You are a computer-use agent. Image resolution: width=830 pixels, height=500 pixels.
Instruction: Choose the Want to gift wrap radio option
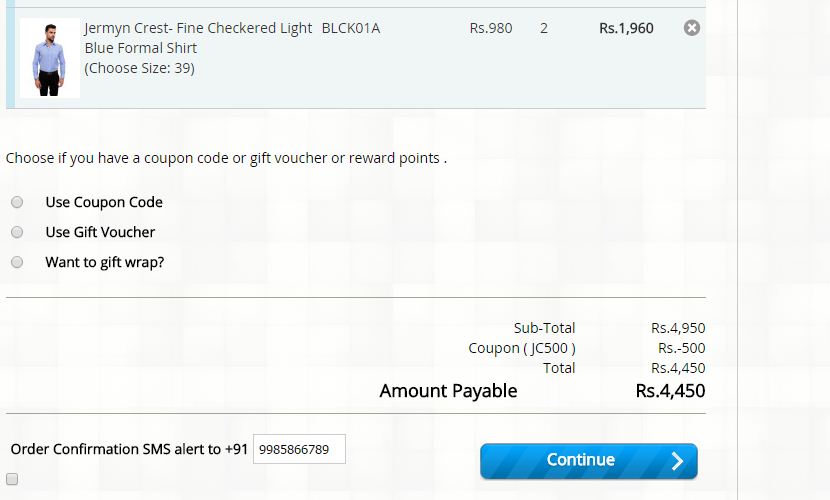17,262
